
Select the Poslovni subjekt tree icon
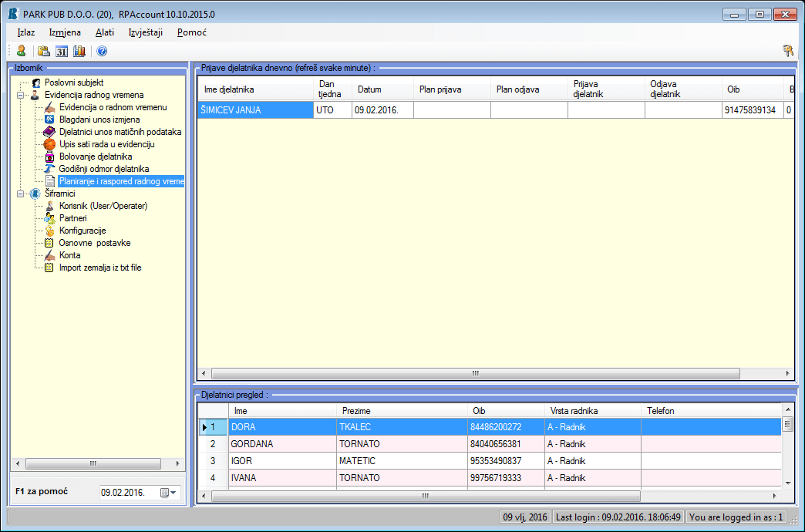pos(36,82)
